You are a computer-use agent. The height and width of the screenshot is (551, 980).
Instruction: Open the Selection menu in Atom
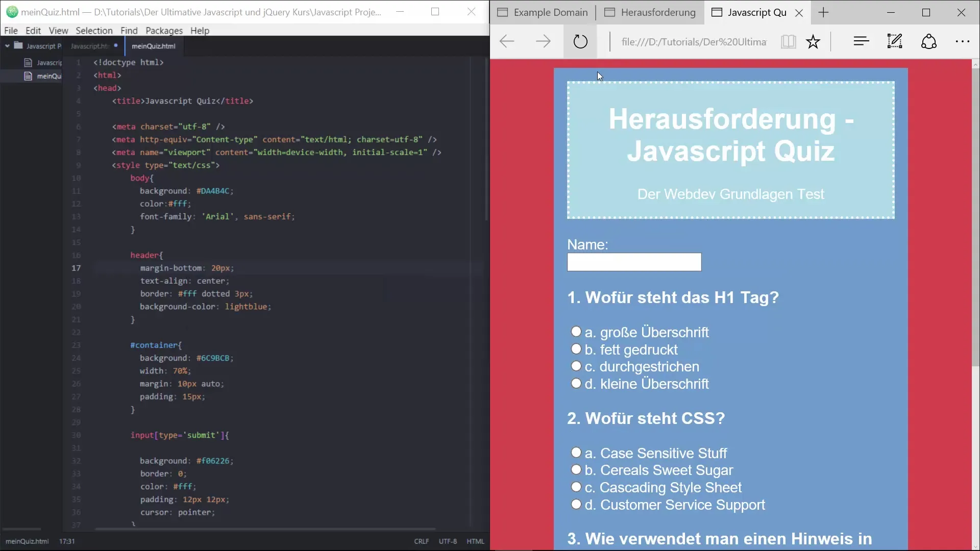coord(94,31)
